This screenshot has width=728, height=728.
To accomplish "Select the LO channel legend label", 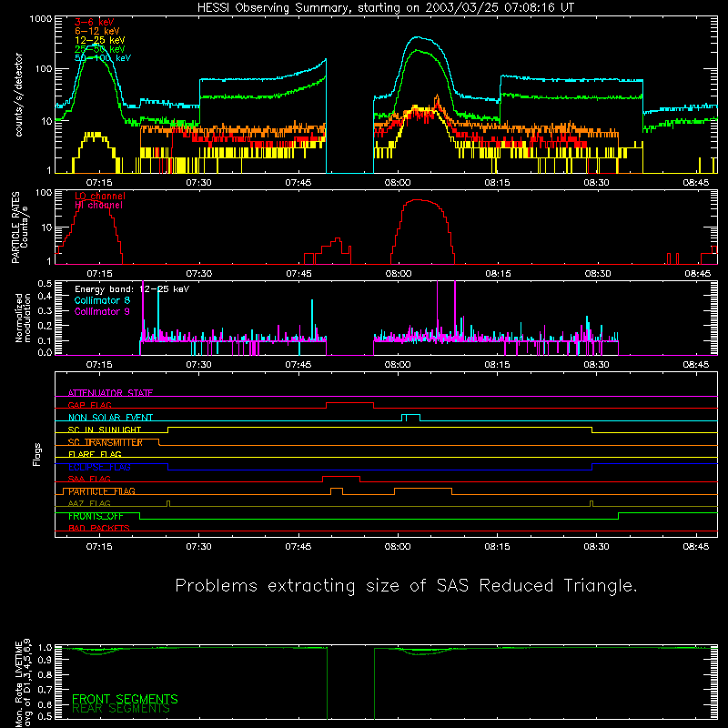I will tap(100, 196).
